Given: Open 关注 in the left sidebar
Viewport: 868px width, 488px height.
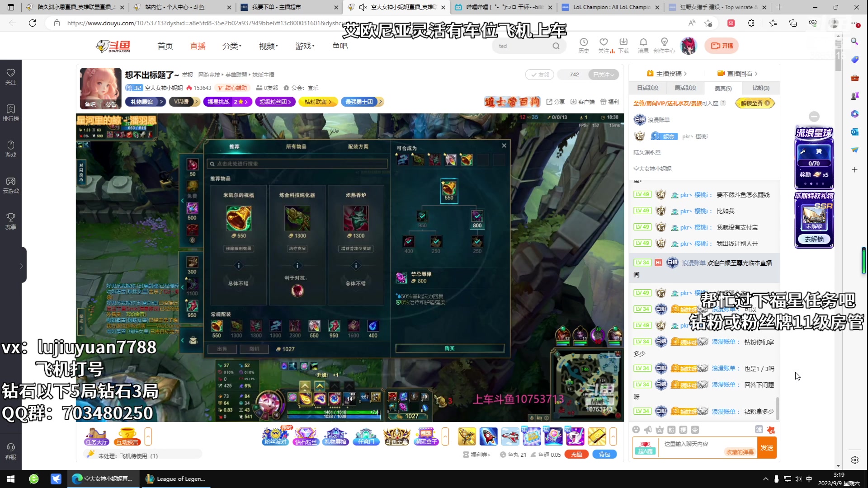Looking at the screenshot, I should pos(11,77).
